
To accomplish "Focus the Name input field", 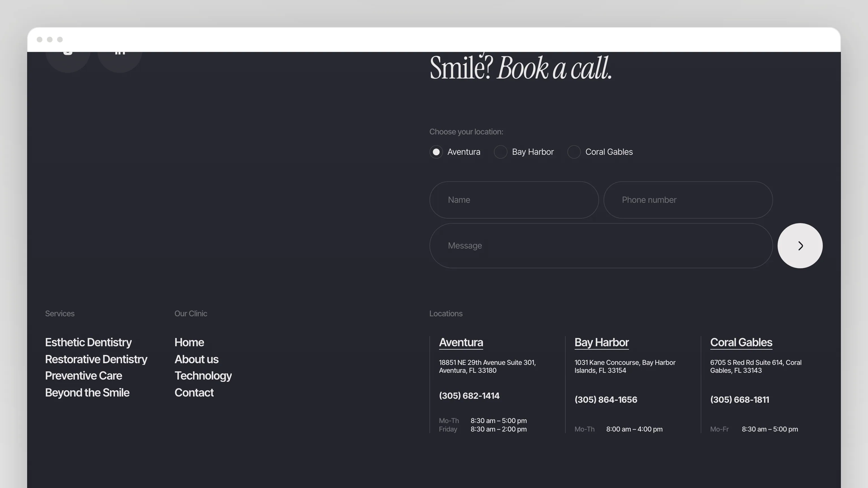I will [514, 200].
